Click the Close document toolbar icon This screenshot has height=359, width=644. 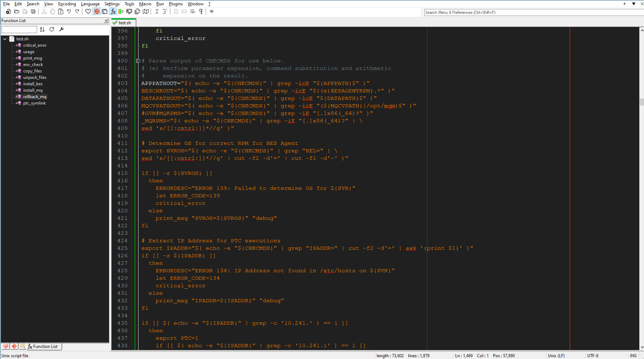[33, 12]
